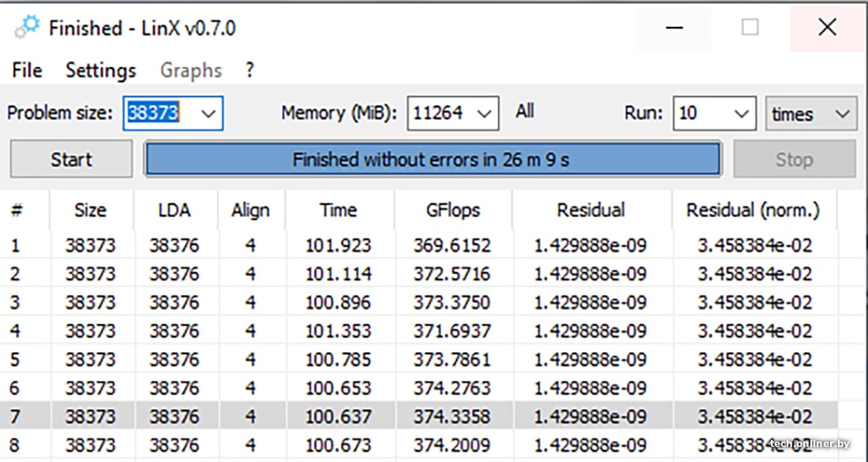This screenshot has width=868, height=462.
Task: Open the File menu
Action: (x=27, y=70)
